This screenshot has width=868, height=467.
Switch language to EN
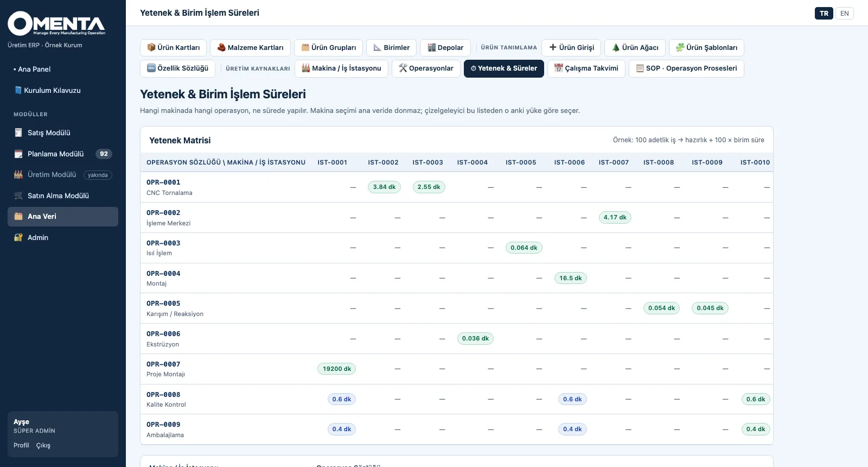[845, 14]
